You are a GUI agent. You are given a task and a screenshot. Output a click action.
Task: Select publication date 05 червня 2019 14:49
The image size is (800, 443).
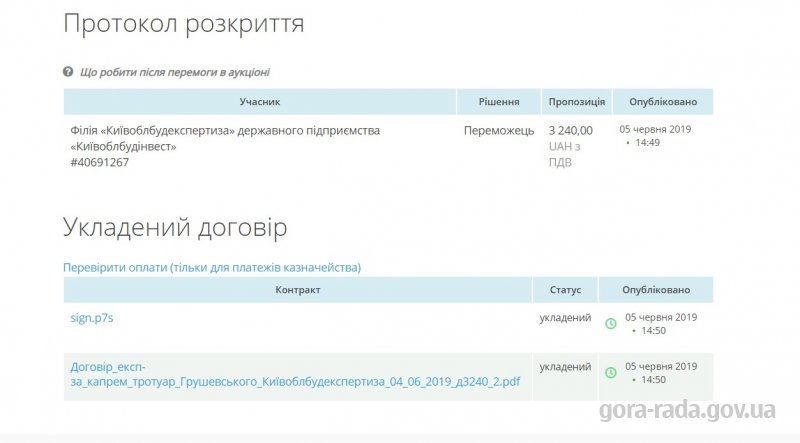coord(655,136)
